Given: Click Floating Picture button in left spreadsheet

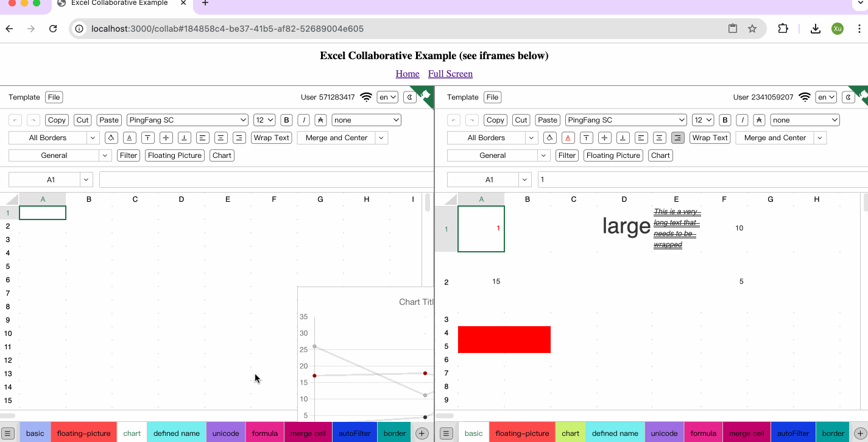Looking at the screenshot, I should 175,155.
